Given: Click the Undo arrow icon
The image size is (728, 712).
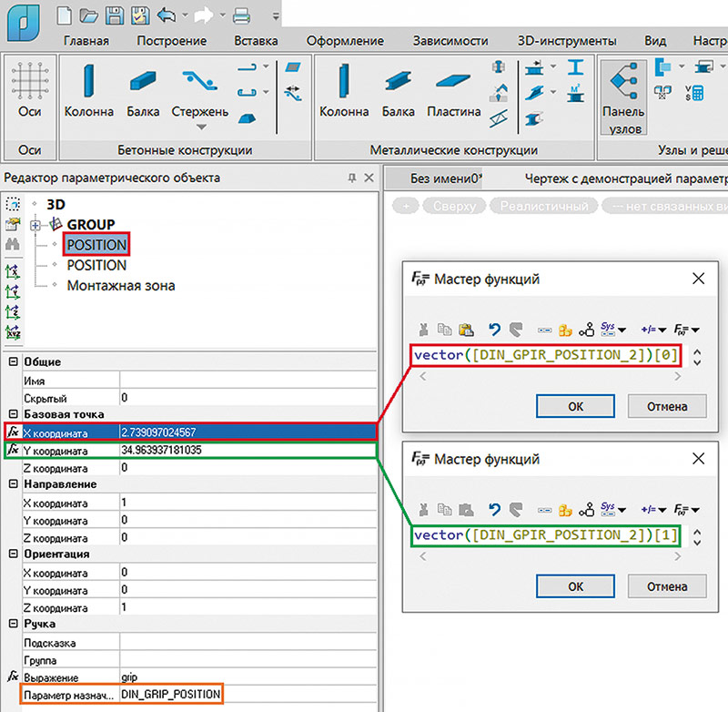Looking at the screenshot, I should (166, 15).
